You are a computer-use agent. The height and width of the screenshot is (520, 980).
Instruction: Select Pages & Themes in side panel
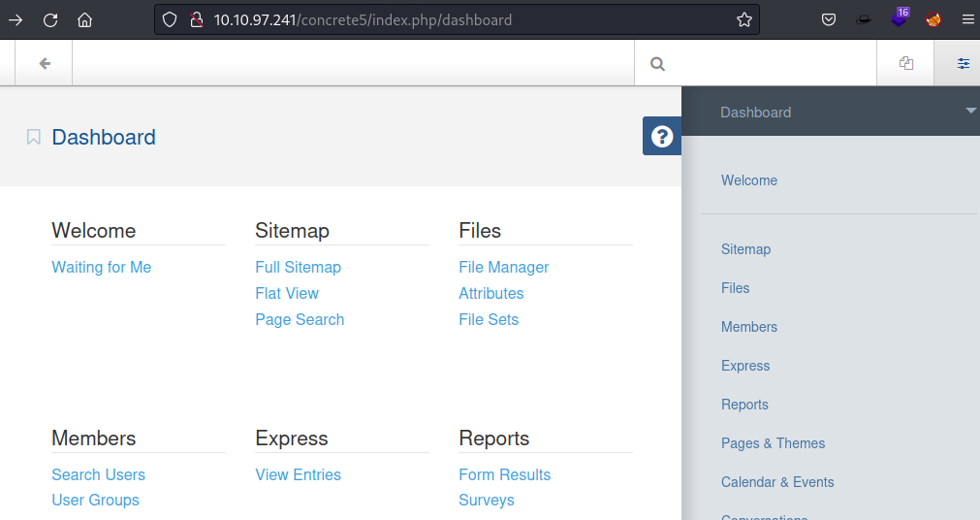tap(773, 443)
